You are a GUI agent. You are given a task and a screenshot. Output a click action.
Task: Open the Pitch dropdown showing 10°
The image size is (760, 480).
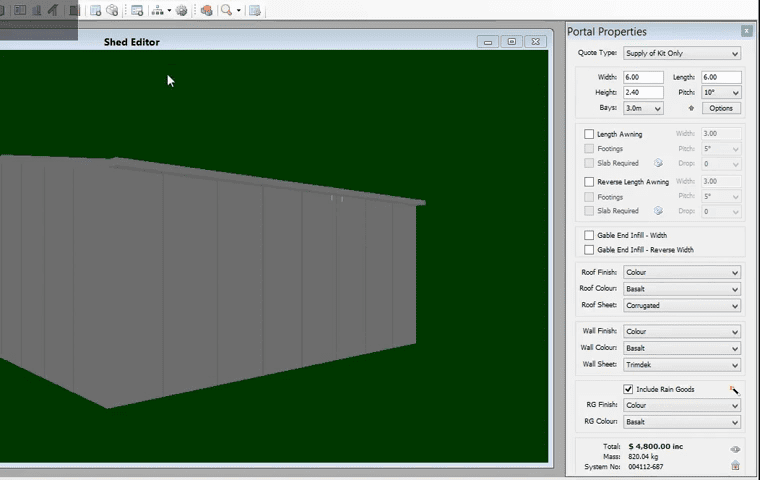(x=721, y=92)
